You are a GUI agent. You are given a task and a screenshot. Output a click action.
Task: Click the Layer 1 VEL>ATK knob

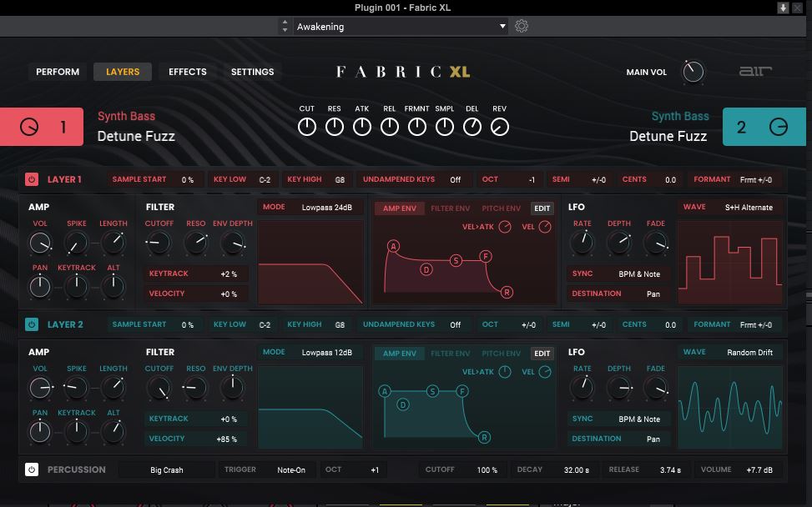(x=504, y=227)
